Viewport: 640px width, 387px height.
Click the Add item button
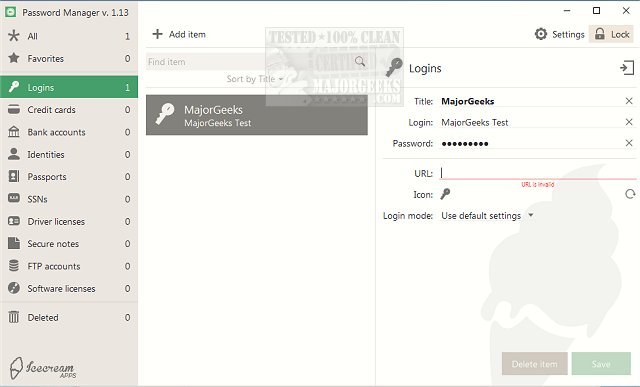point(179,34)
